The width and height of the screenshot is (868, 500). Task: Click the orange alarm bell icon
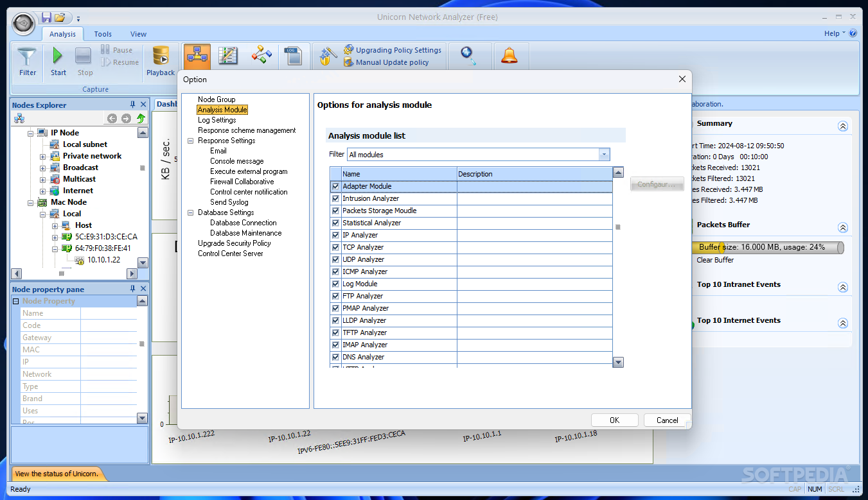click(509, 56)
